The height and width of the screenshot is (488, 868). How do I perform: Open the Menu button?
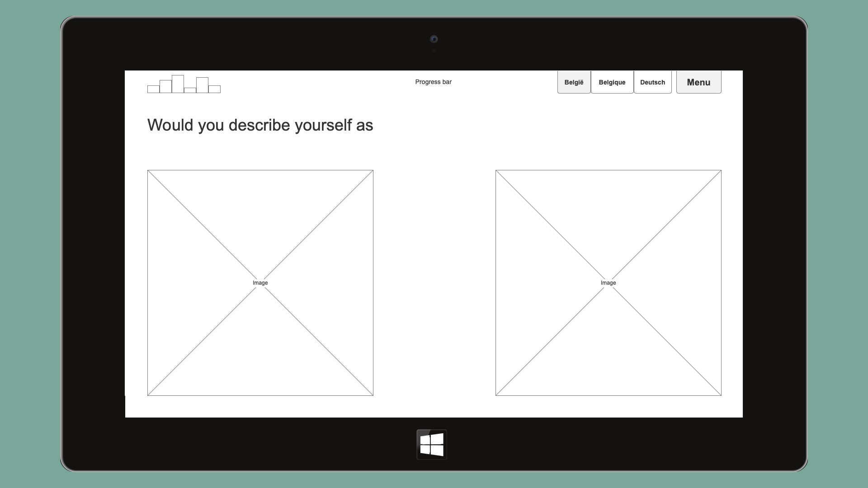click(x=698, y=82)
